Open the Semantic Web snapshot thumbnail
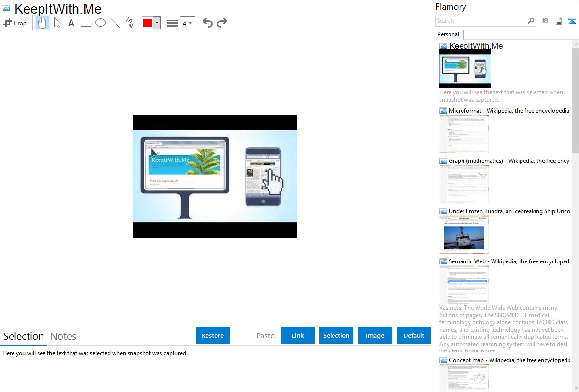Image resolution: width=579 pixels, height=392 pixels. [x=464, y=285]
